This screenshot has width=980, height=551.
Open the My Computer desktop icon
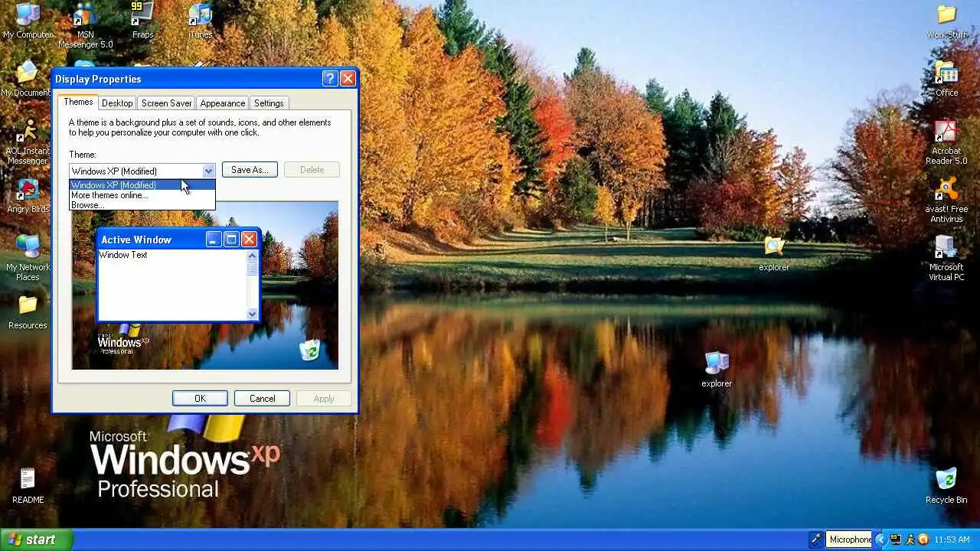(x=28, y=21)
